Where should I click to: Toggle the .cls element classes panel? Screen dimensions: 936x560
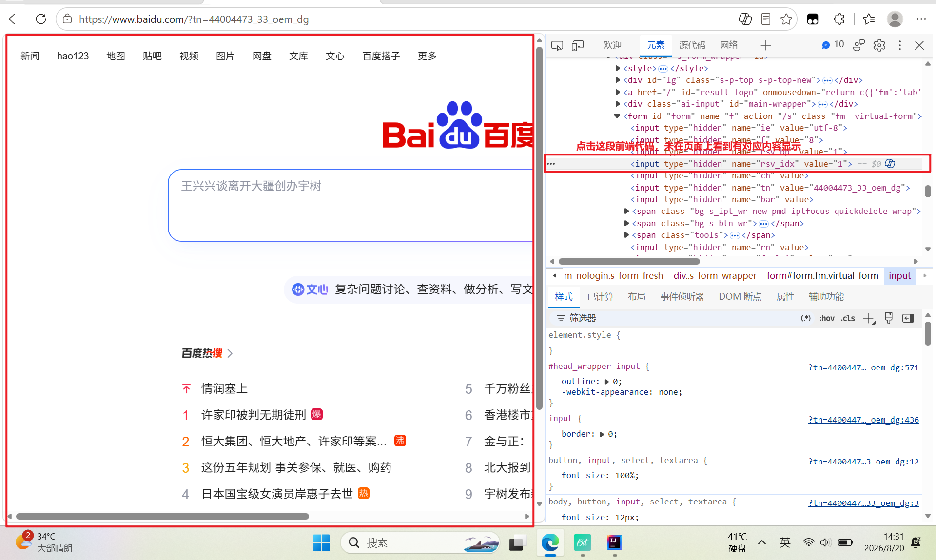pos(848,318)
